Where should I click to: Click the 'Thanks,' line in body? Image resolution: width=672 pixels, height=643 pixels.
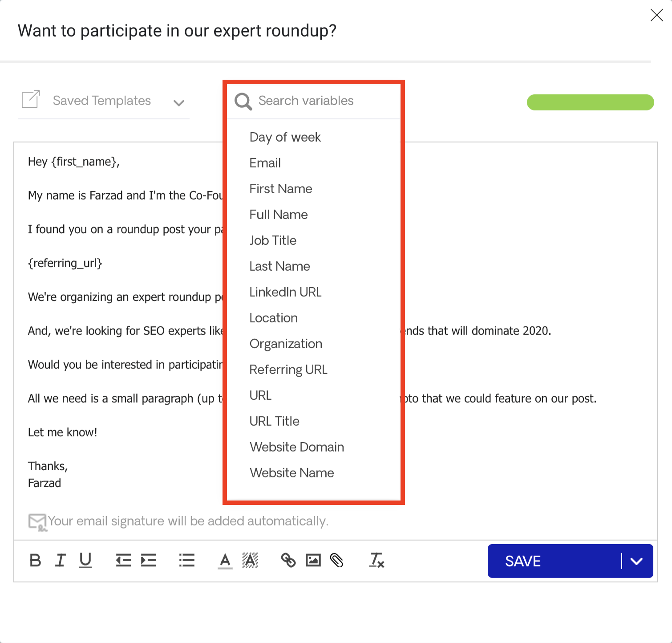coord(48,466)
